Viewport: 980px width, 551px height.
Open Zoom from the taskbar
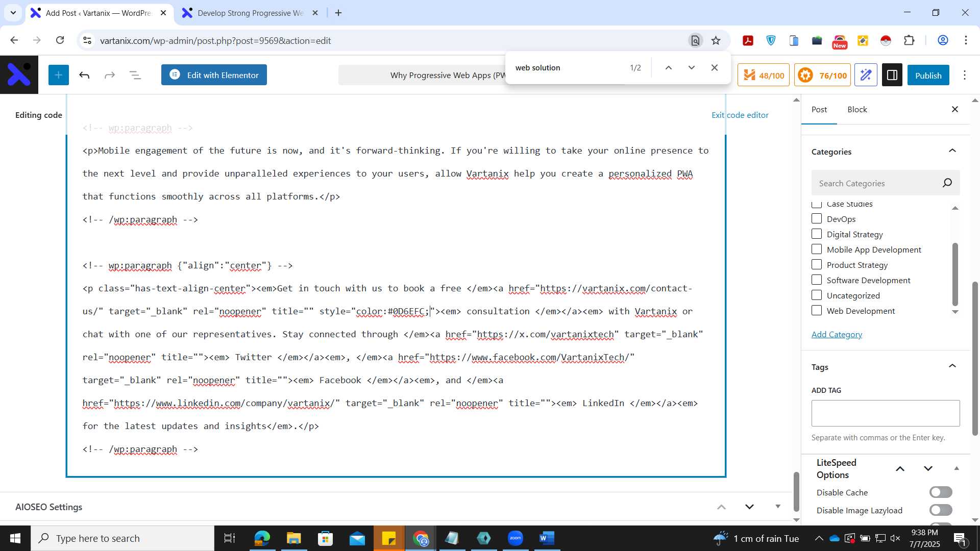click(516, 538)
